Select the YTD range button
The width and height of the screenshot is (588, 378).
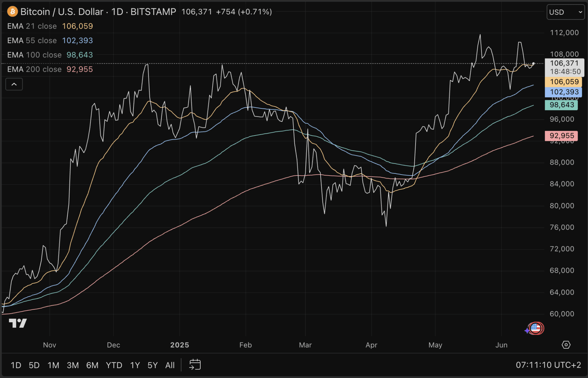tap(114, 365)
